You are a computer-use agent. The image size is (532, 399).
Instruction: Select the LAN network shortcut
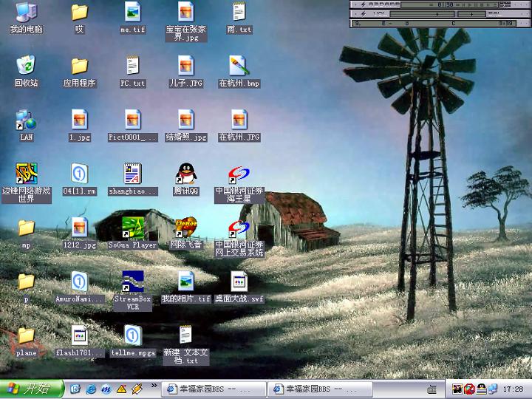tap(26, 126)
